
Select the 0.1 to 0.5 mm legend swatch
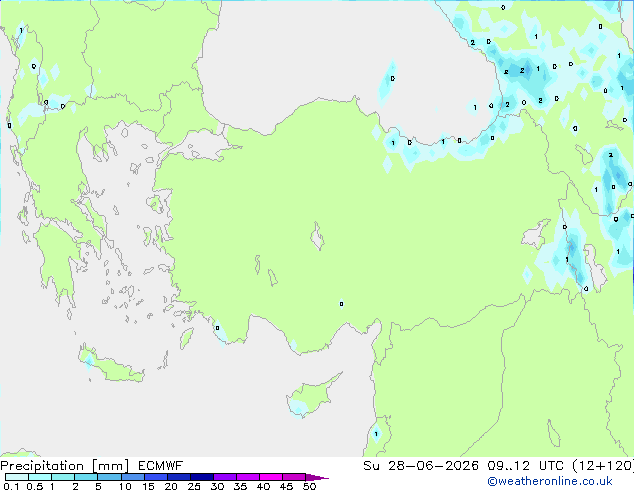pyautogui.click(x=17, y=477)
